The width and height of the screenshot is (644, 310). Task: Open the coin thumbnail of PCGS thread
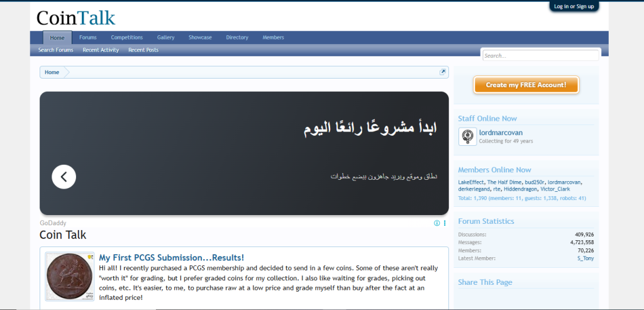point(70,276)
